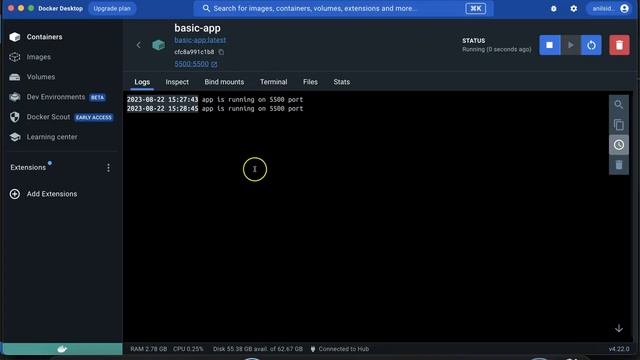
Task: Switch to the Terminal tab
Action: pyautogui.click(x=273, y=82)
